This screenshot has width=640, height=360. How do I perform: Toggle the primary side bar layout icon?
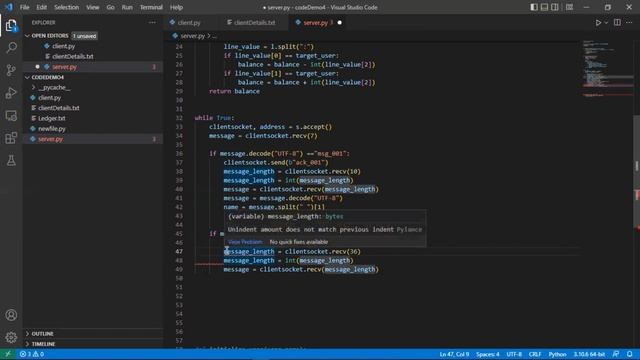[534, 7]
